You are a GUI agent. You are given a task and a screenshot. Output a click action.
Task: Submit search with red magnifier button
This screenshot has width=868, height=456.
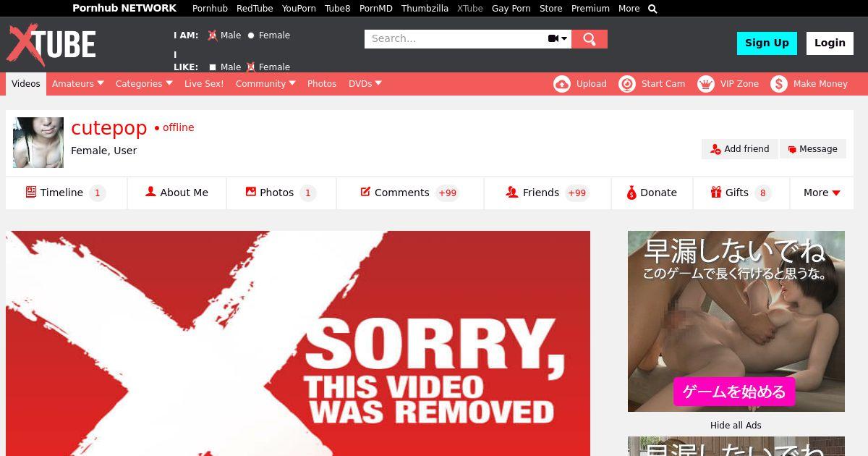[x=590, y=39]
